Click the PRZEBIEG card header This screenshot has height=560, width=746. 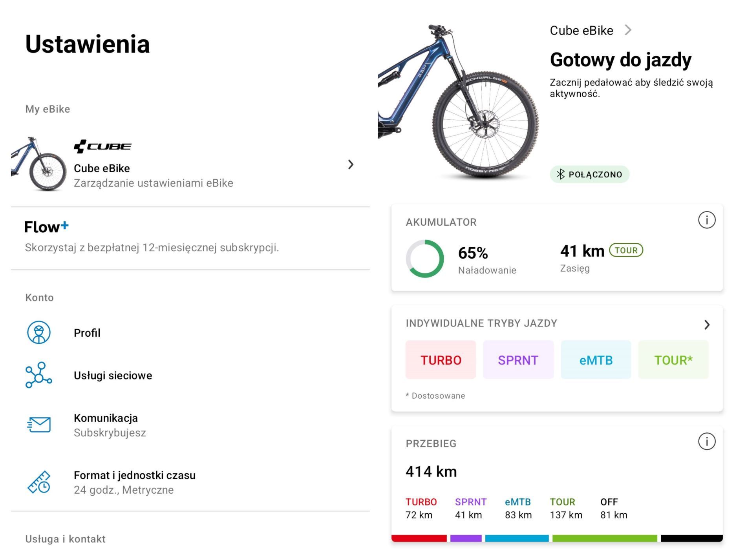[431, 443]
